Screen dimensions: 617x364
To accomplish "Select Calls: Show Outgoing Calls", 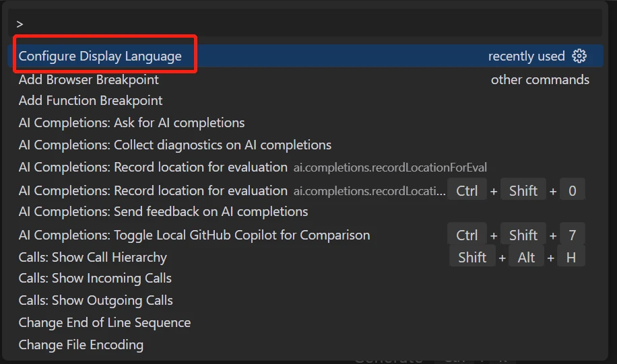I will (96, 300).
